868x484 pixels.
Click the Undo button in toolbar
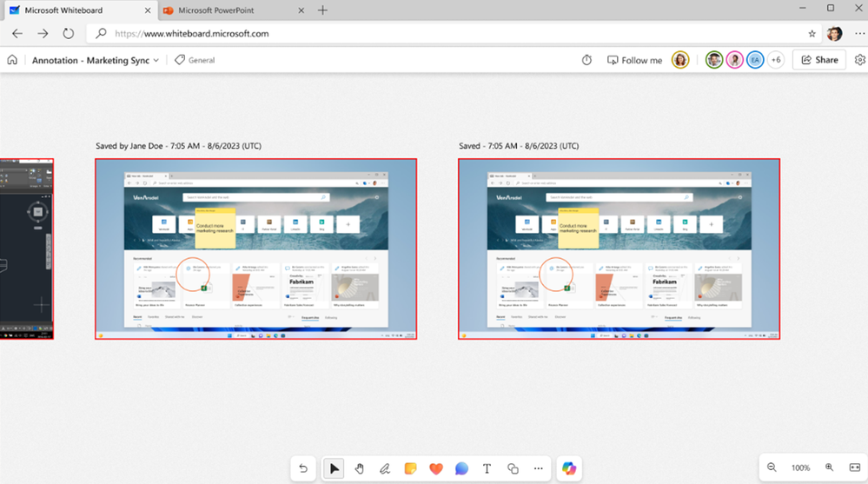(x=303, y=468)
